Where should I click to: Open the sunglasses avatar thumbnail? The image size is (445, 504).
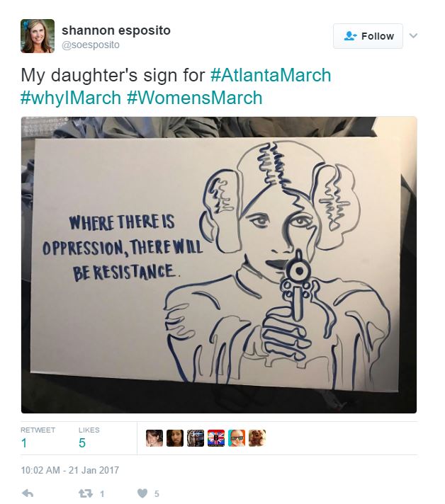click(237, 438)
